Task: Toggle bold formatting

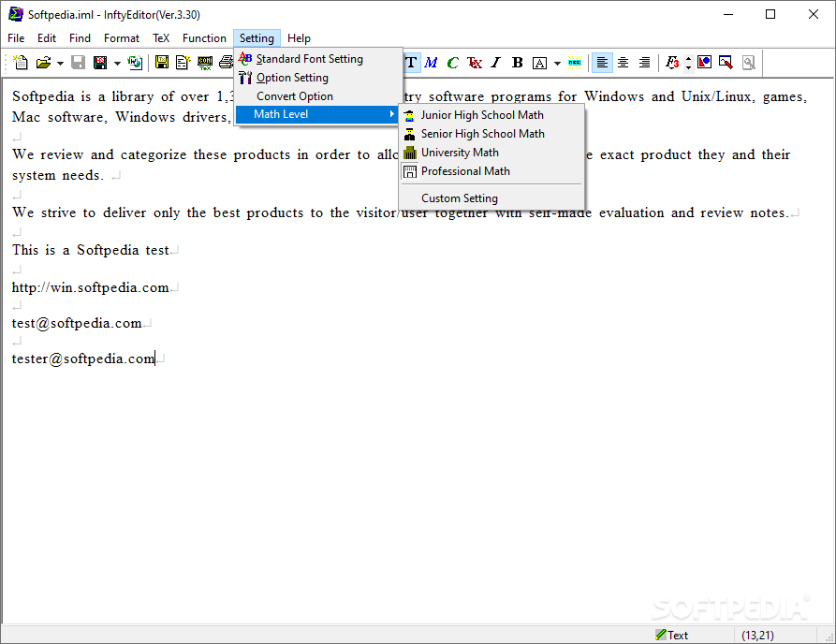Action: [x=517, y=63]
